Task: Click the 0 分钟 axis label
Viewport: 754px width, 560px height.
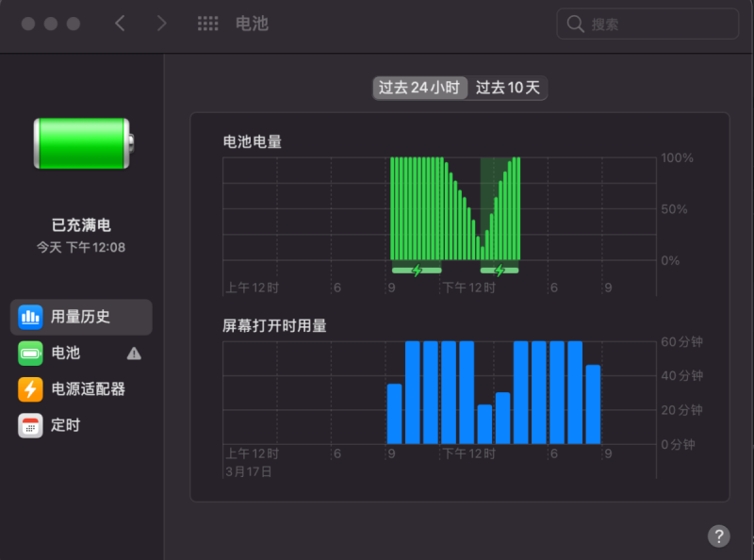Action: pyautogui.click(x=678, y=445)
